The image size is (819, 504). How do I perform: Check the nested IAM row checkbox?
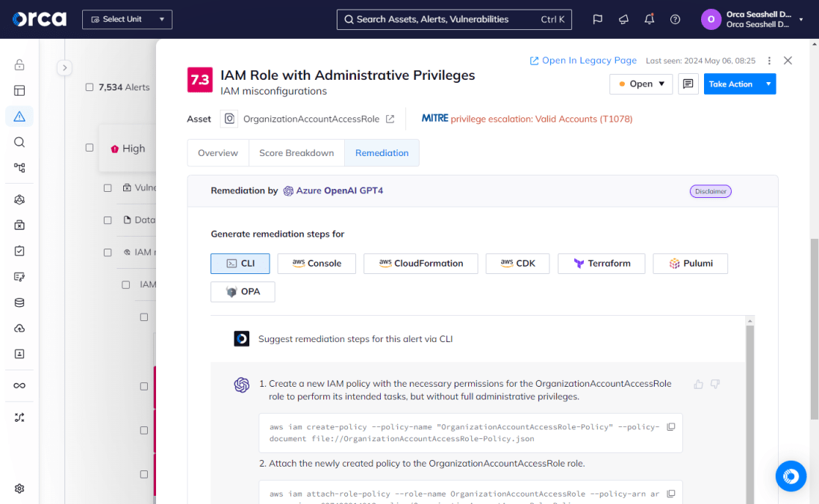[x=126, y=284]
